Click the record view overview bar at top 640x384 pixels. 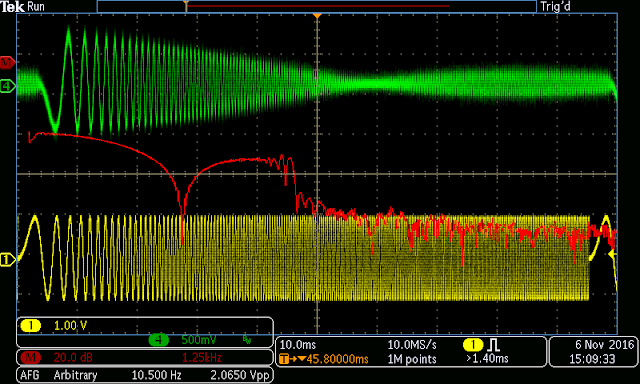(x=317, y=6)
